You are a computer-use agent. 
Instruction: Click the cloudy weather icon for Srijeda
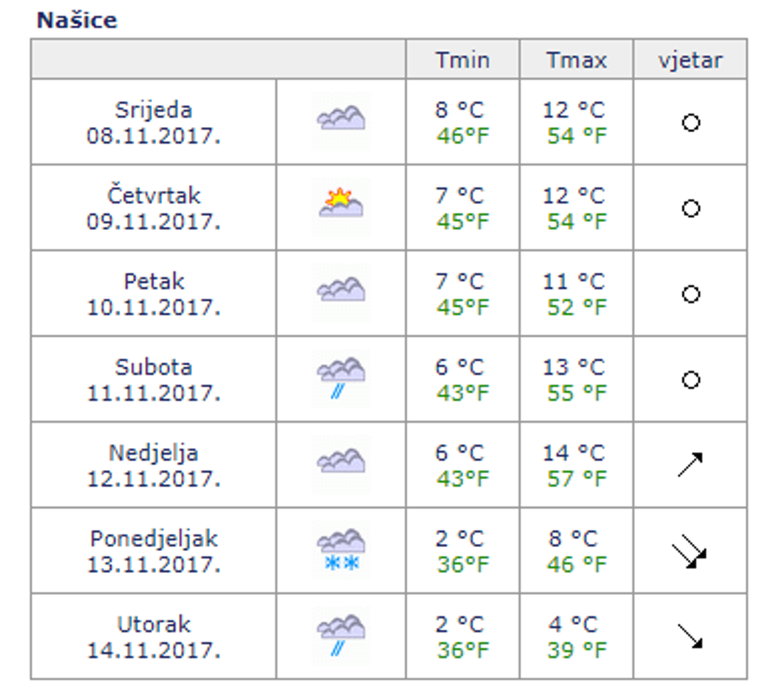[341, 120]
